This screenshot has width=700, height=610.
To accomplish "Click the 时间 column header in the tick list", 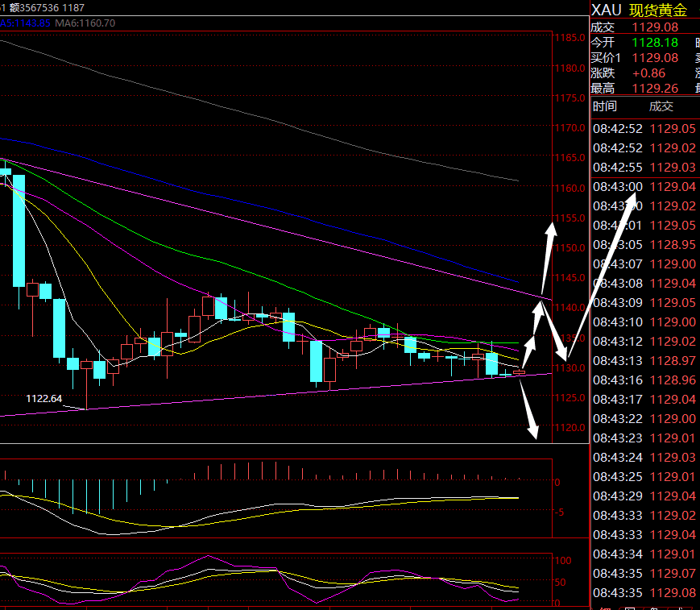I will point(604,106).
